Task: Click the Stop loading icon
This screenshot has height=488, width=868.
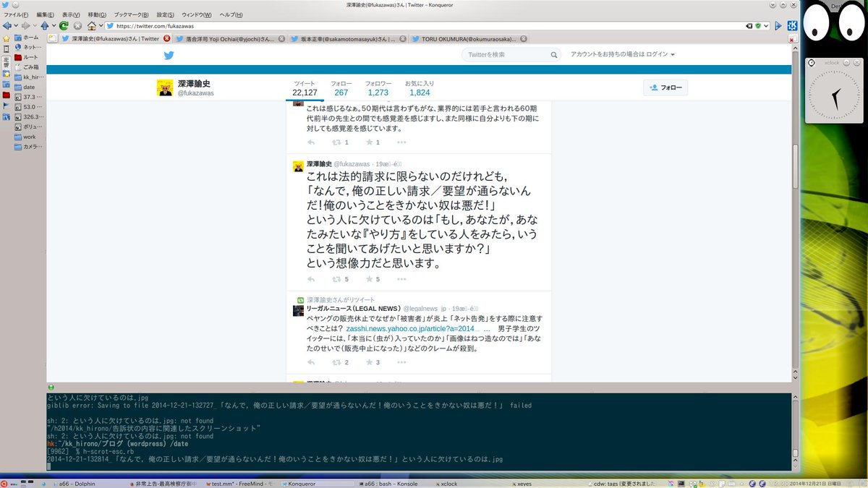Action: pyautogui.click(x=77, y=26)
